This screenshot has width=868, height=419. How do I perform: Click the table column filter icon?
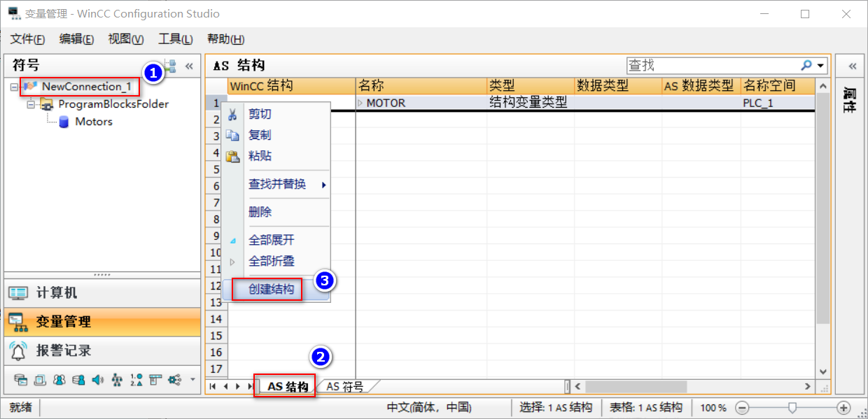[x=155, y=379]
